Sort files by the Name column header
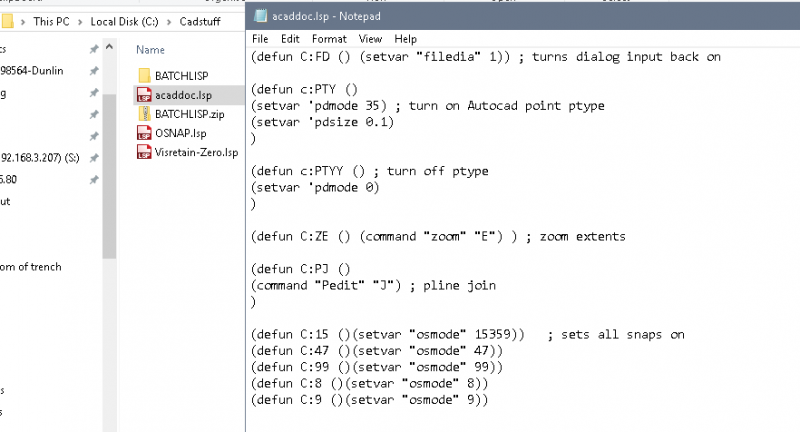This screenshot has width=800, height=432. point(150,49)
